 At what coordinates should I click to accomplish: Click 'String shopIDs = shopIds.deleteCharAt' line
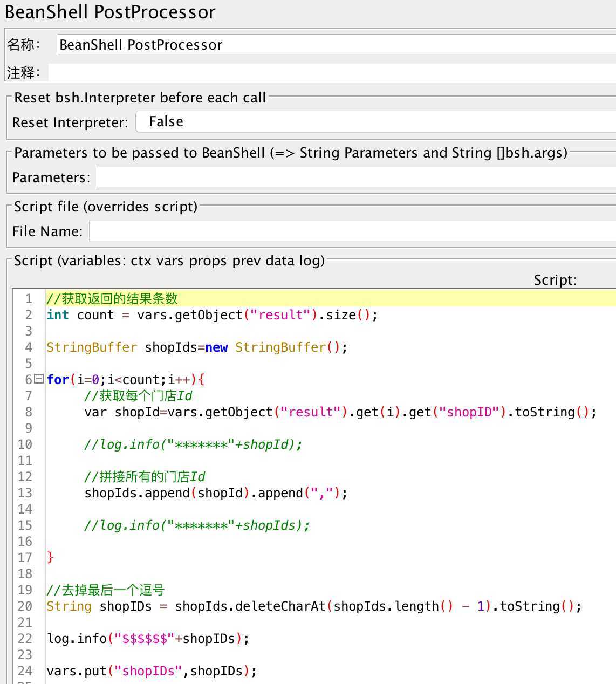click(314, 606)
